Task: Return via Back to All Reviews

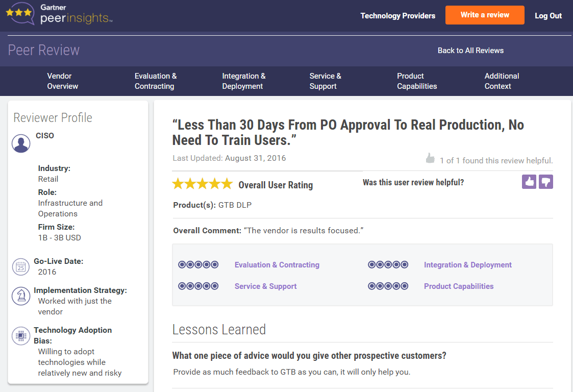Action: [470, 51]
